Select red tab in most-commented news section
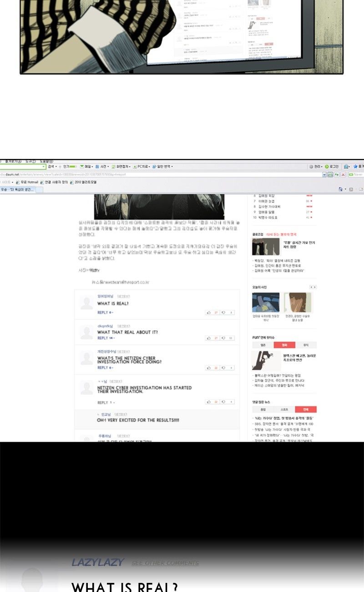Image resolution: width=364 pixels, height=592 pixels. [x=306, y=409]
